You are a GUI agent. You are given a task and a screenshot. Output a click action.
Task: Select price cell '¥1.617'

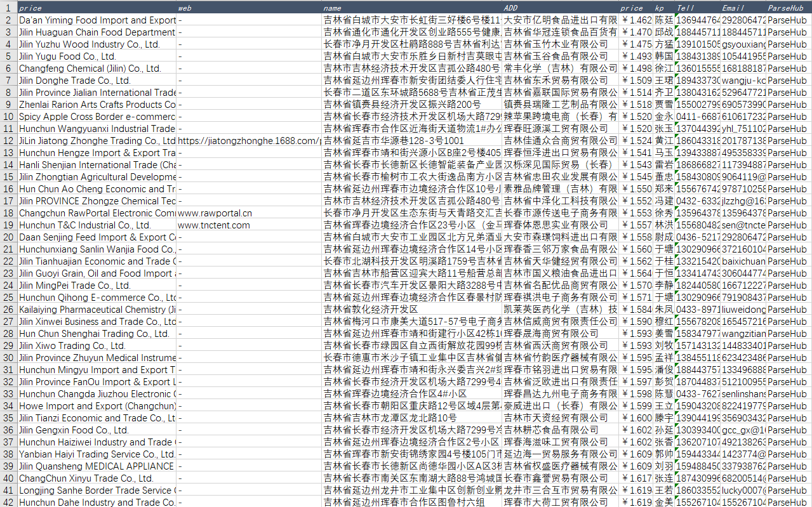click(636, 478)
